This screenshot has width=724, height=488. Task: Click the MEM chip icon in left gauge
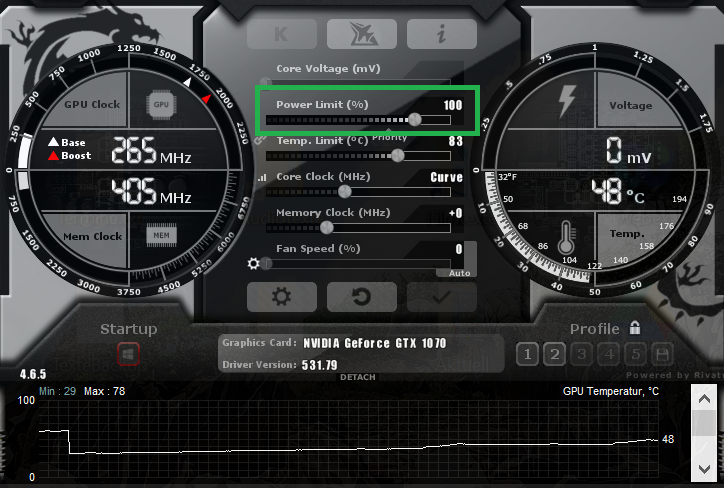click(161, 235)
